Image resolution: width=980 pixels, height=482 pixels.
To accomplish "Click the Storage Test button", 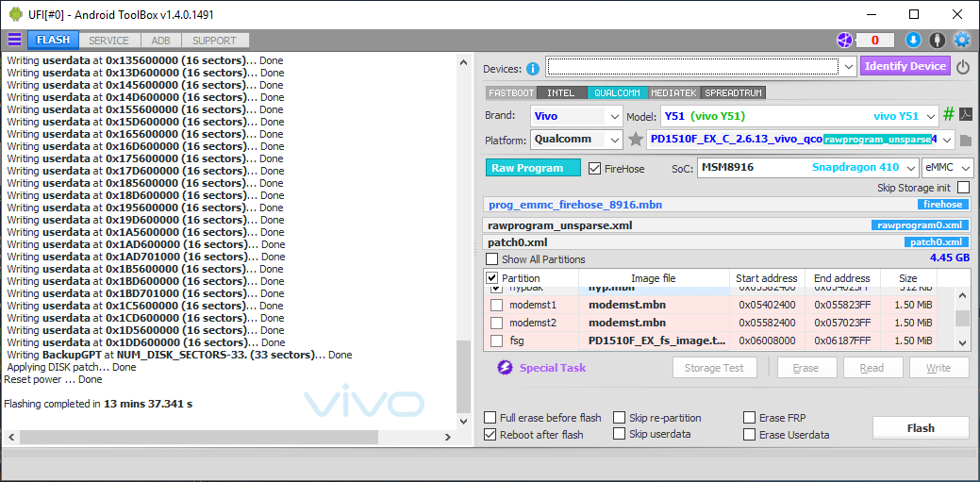I will 715,368.
